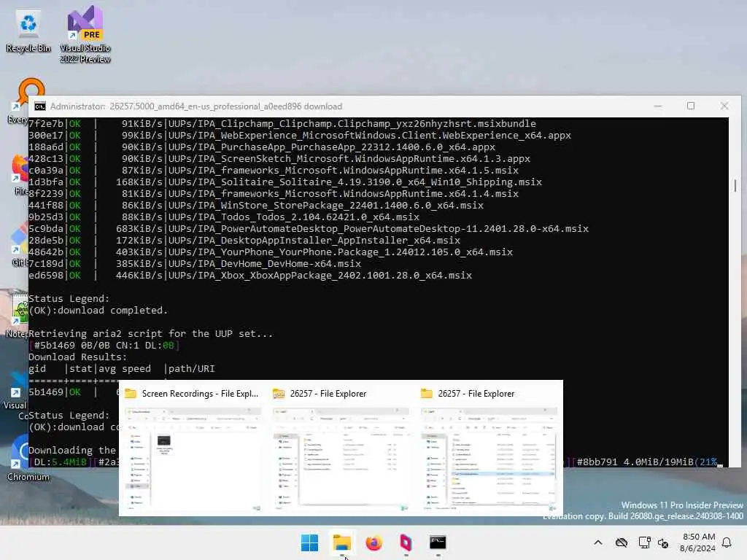
Task: Click the Todos_2.104 msix download line
Action: pos(224,217)
